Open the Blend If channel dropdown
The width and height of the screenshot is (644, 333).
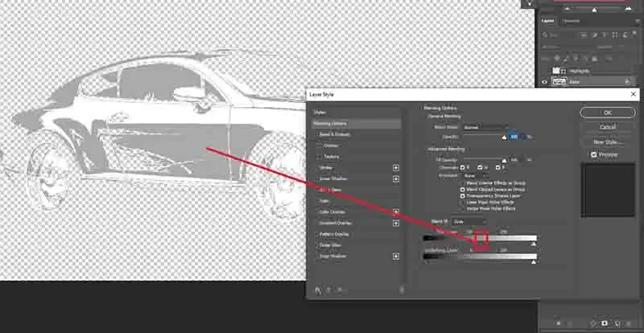pos(469,221)
